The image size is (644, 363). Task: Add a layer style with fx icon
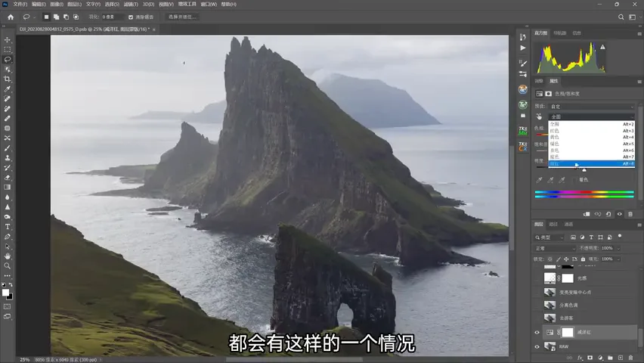tap(580, 358)
